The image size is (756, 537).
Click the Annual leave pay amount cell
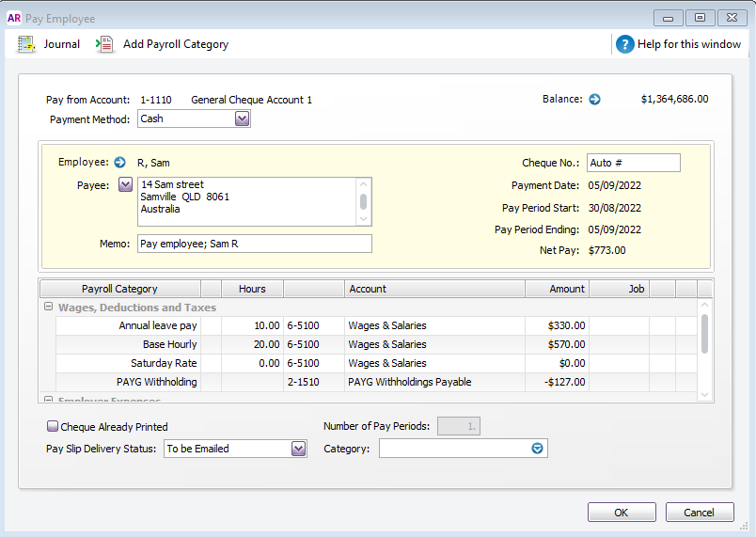(557, 325)
